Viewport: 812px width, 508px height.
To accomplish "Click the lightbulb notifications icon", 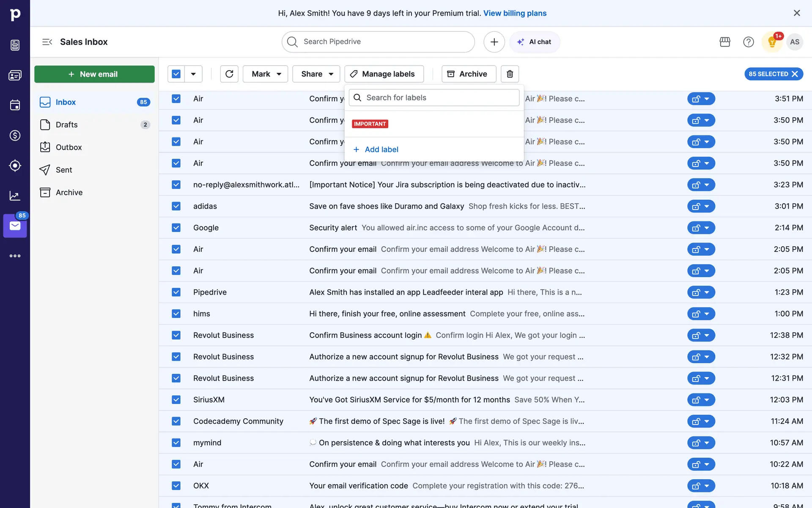I will [x=772, y=42].
